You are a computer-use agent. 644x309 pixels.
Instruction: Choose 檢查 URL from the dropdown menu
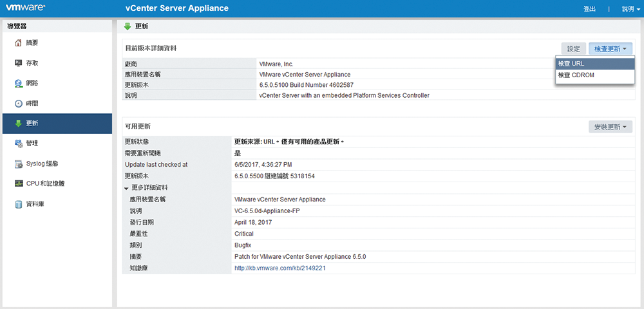[595, 64]
